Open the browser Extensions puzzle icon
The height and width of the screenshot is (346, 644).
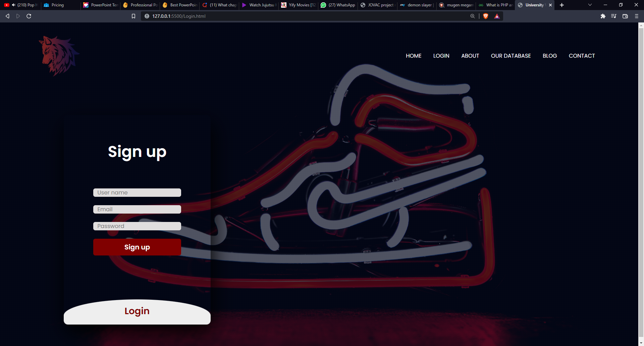pyautogui.click(x=603, y=16)
